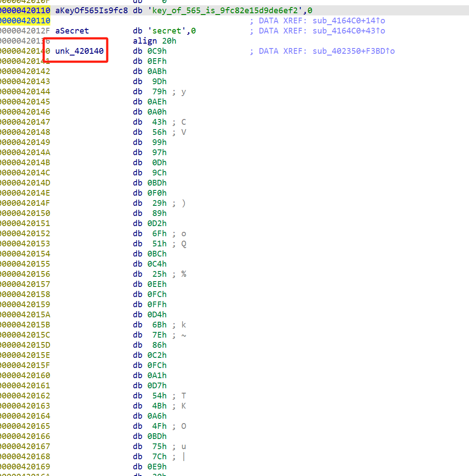The width and height of the screenshot is (469, 476).
Task: Click the db 0C9h byte value
Action: 157,51
